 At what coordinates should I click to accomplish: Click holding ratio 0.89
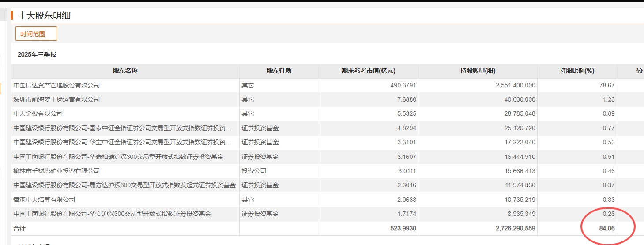(x=609, y=113)
